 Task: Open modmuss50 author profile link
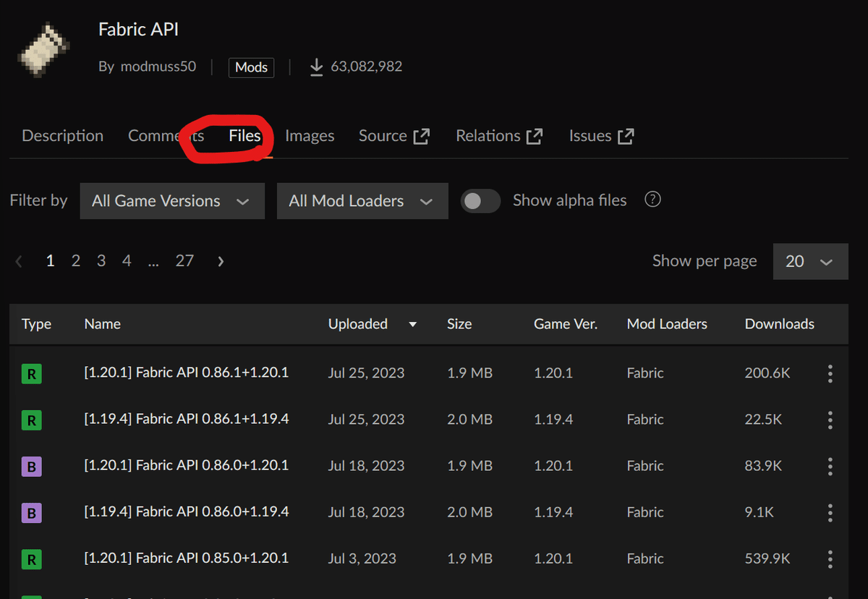point(158,67)
